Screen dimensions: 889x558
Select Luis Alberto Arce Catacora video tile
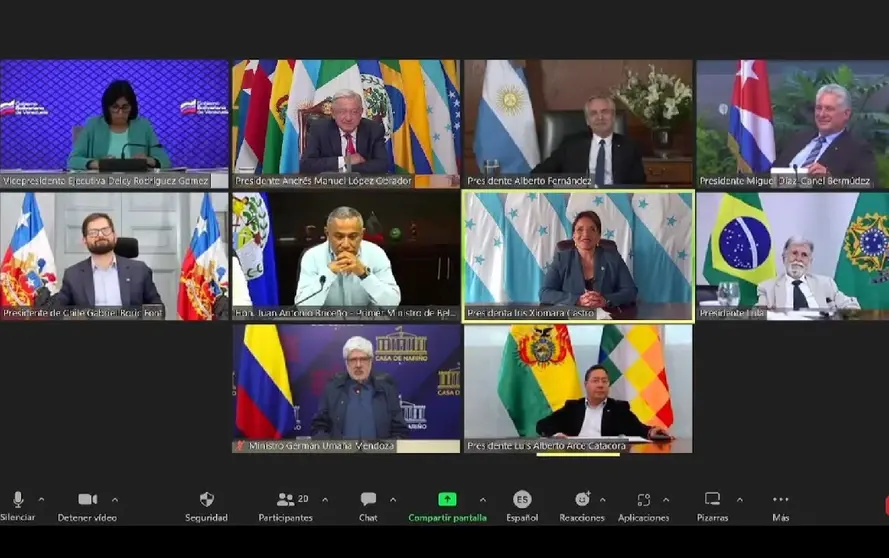(578, 389)
